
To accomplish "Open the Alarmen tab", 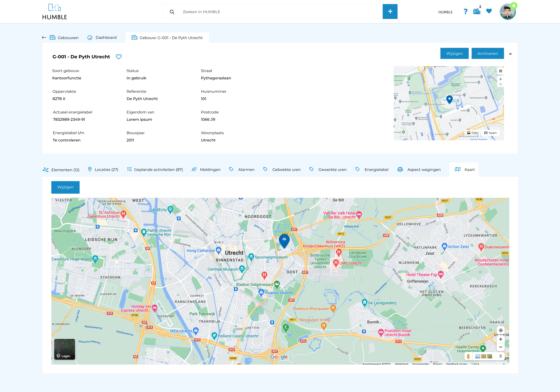I will pos(242,169).
